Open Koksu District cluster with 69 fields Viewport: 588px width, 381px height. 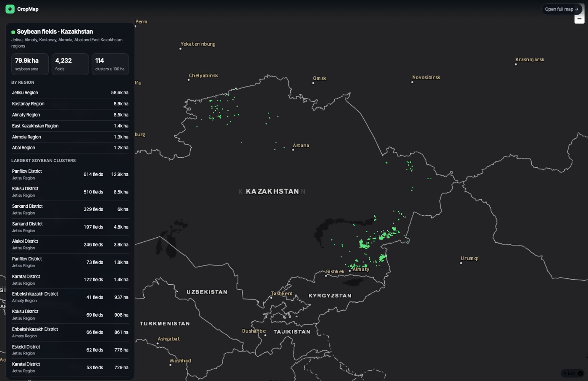click(x=70, y=315)
